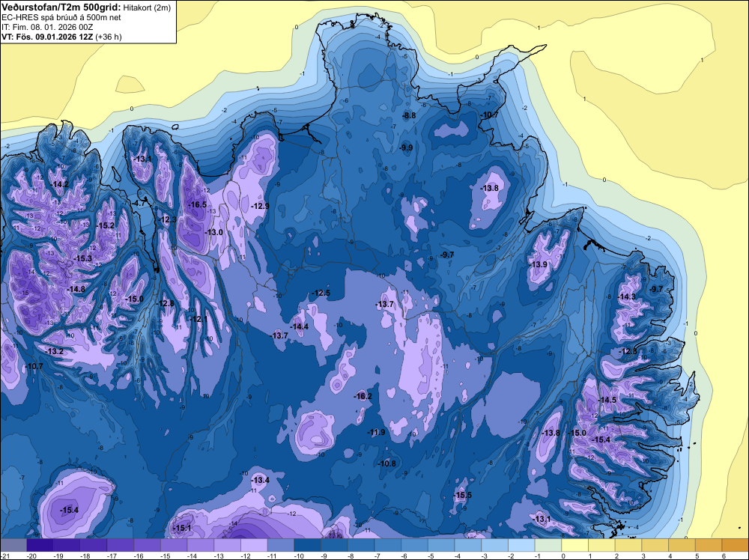Click the -15.2 temperature value

pos(106,226)
